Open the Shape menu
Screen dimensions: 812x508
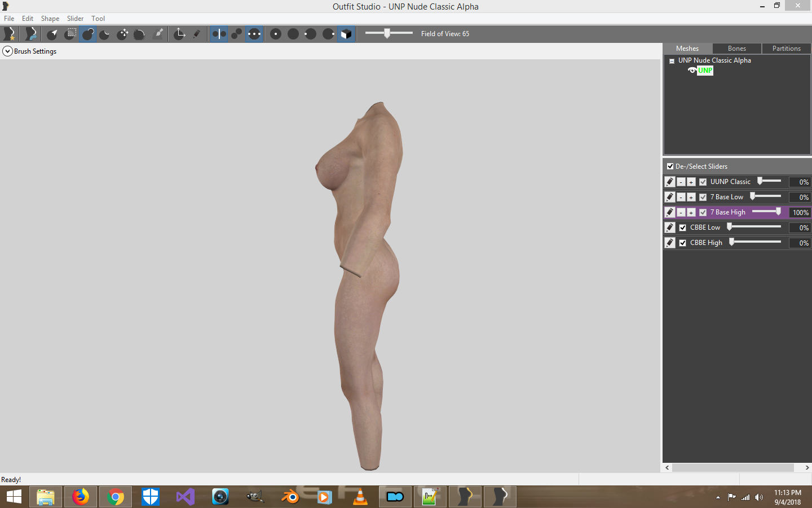tap(50, 19)
